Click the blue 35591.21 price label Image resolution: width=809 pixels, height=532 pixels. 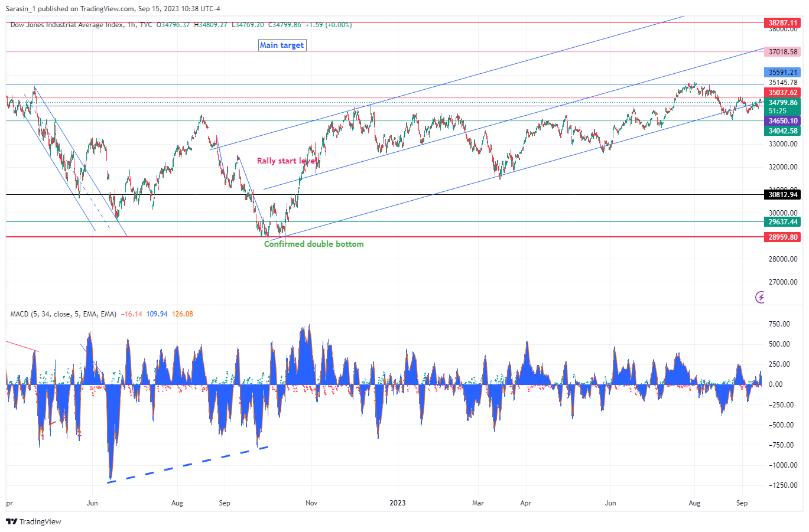point(782,73)
